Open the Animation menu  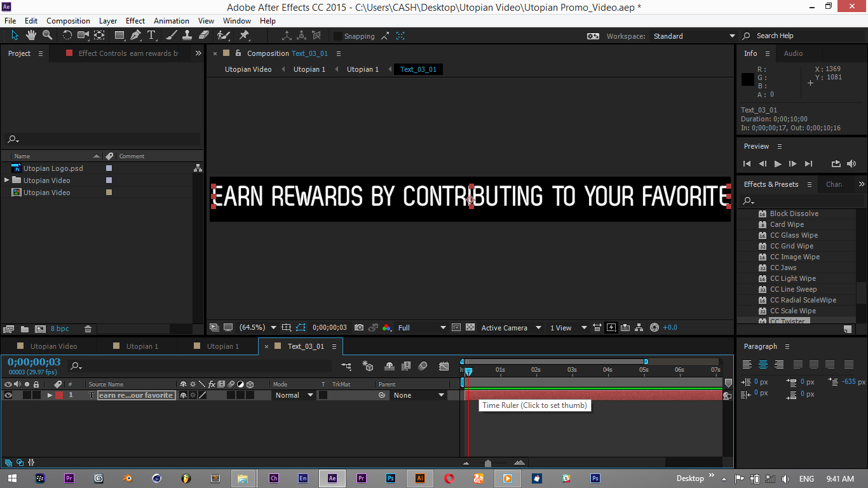click(x=172, y=21)
